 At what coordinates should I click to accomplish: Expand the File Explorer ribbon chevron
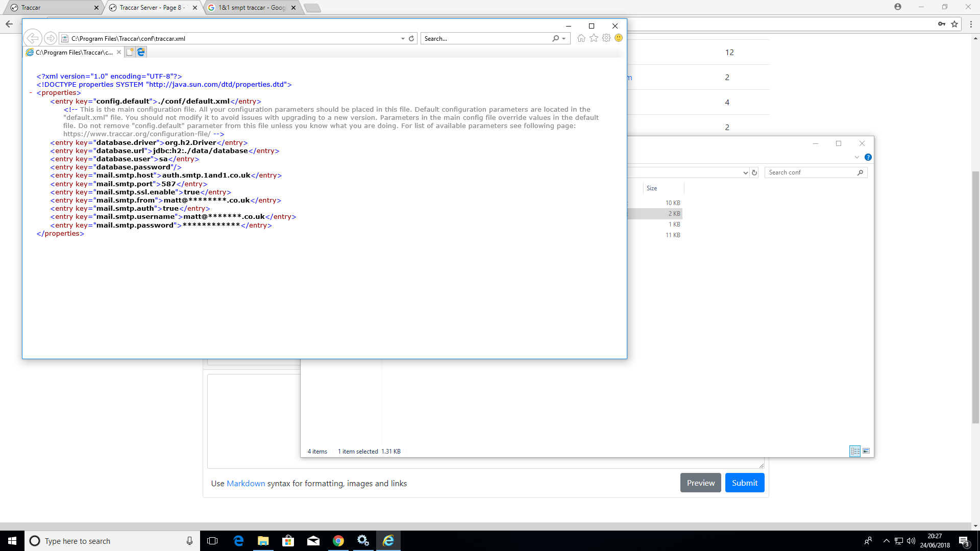coord(857,157)
